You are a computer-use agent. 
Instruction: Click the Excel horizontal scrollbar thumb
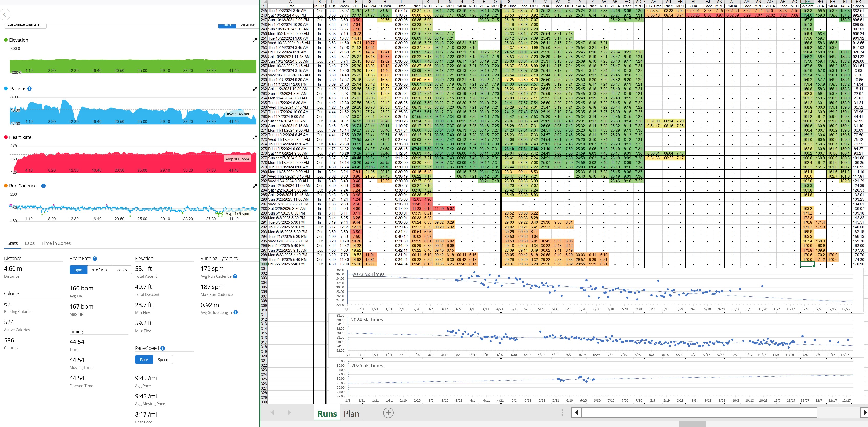tap(699, 412)
